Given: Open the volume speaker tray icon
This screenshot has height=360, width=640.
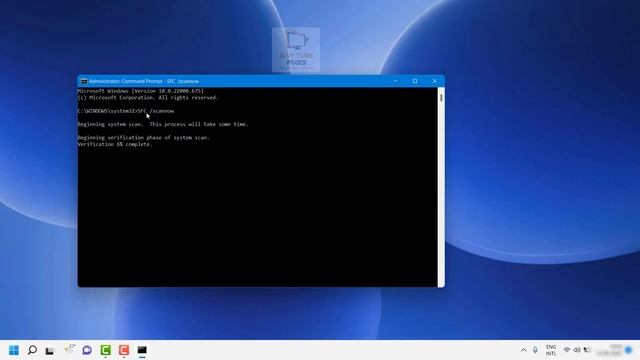Looking at the screenshot, I should tap(577, 350).
